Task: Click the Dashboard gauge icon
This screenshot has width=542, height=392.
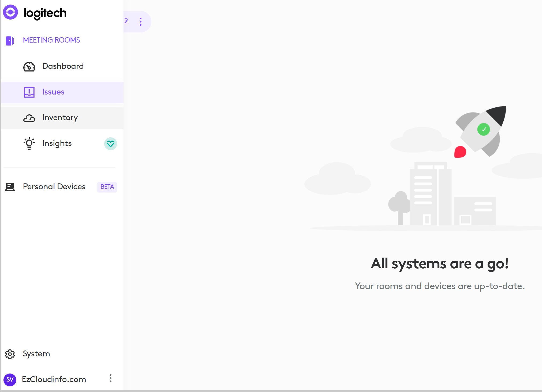Action: point(29,67)
